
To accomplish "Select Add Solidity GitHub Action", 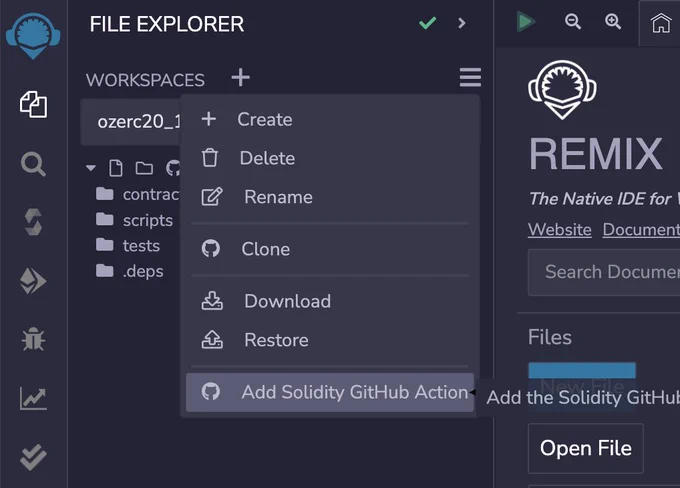I will coord(330,392).
